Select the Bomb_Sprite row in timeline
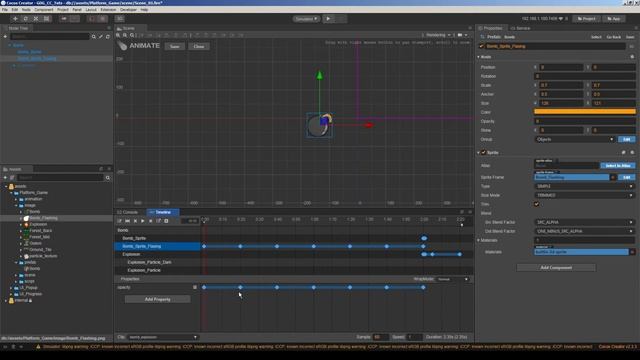The image size is (640, 360). pyautogui.click(x=158, y=238)
